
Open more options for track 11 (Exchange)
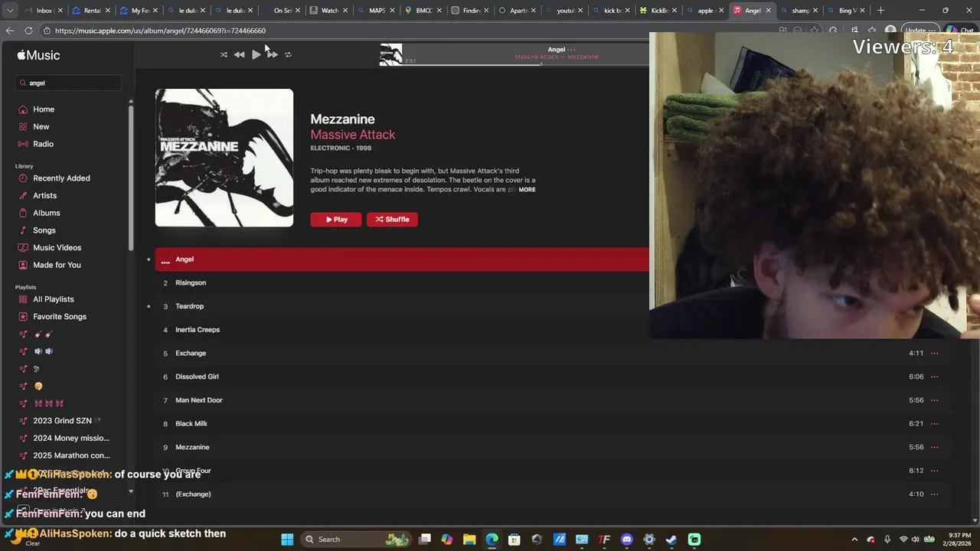pos(934,494)
